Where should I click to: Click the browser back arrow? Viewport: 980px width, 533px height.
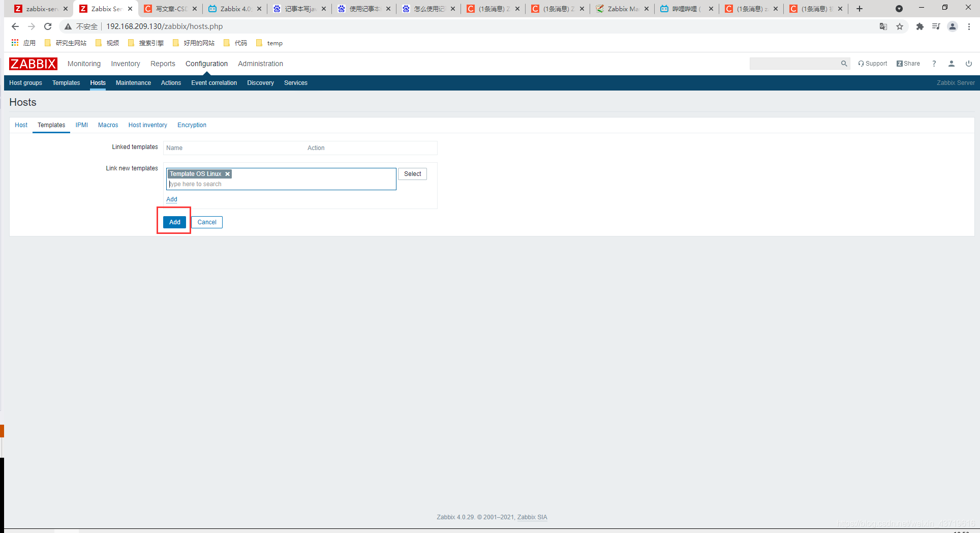15,26
